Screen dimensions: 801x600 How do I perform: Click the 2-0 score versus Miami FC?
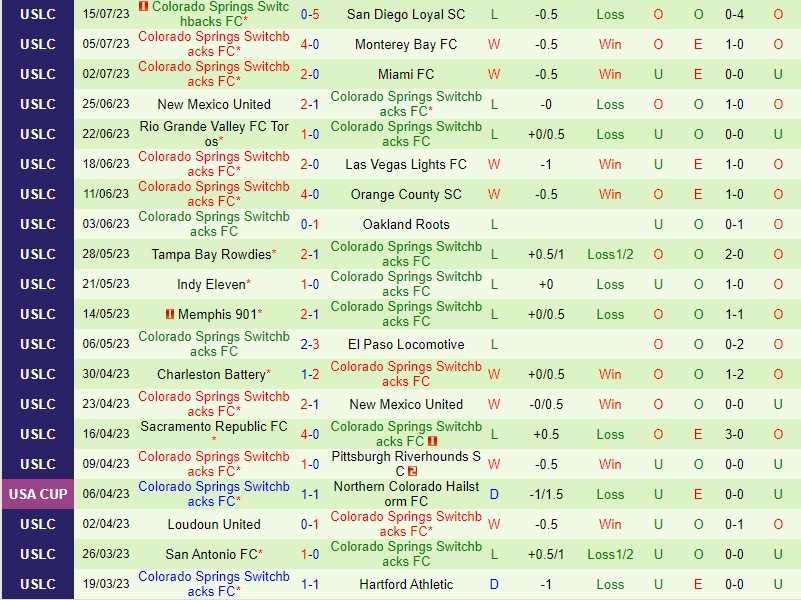[x=310, y=75]
